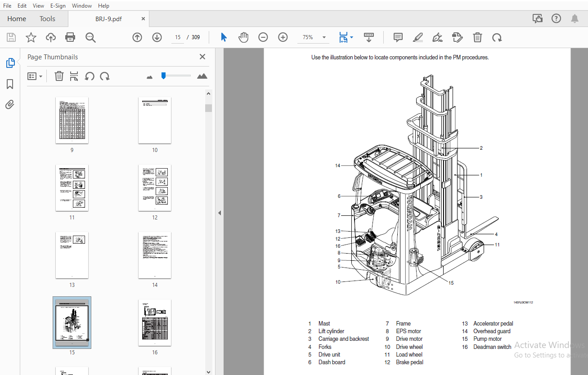
Task: Expand the fit page options arrow
Action: pyautogui.click(x=352, y=37)
